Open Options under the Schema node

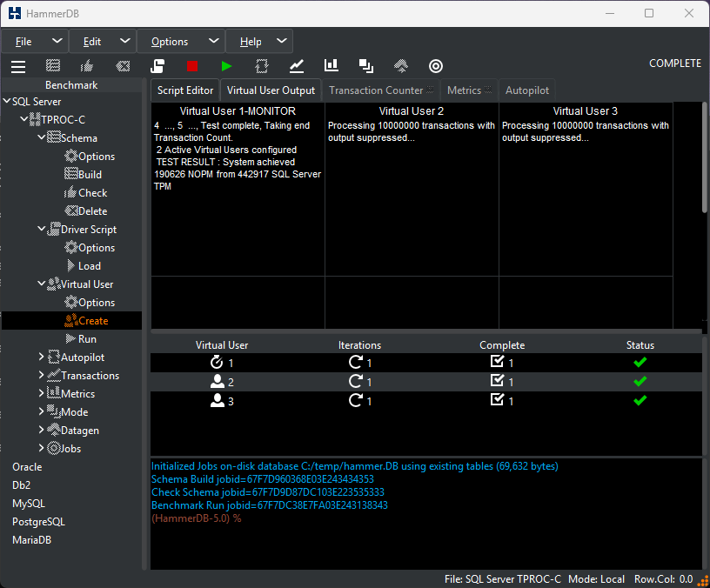tap(90, 157)
